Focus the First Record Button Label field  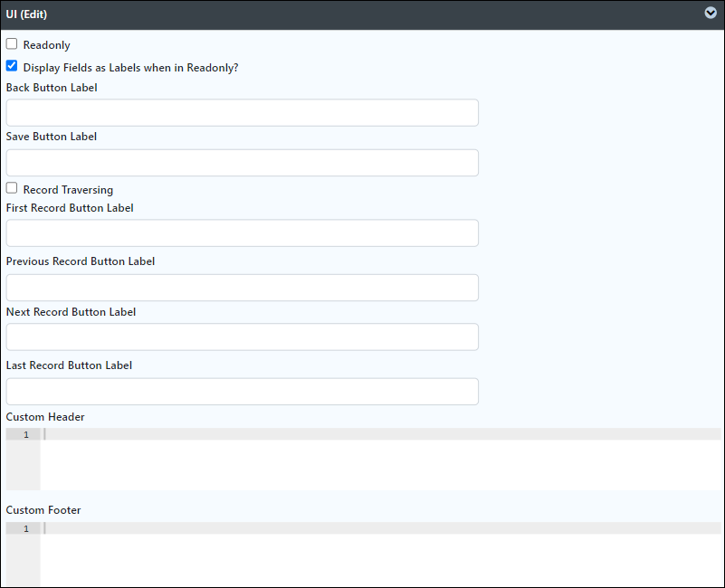pyautogui.click(x=243, y=233)
